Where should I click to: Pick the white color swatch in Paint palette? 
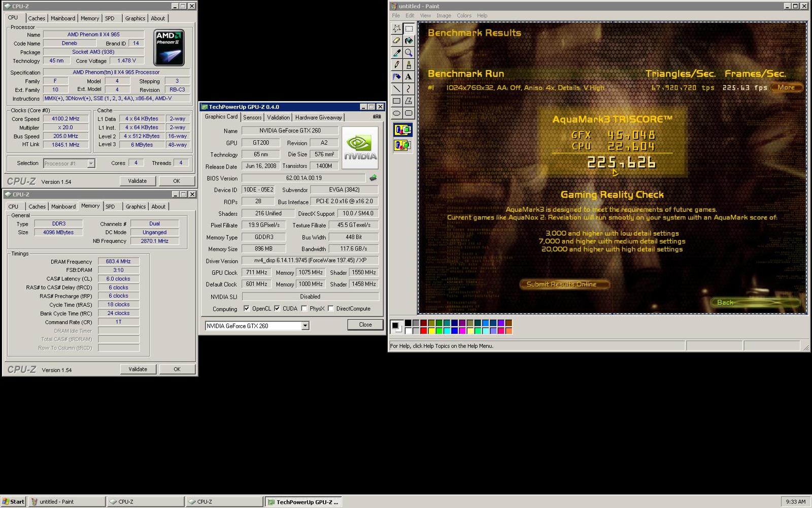pos(408,331)
